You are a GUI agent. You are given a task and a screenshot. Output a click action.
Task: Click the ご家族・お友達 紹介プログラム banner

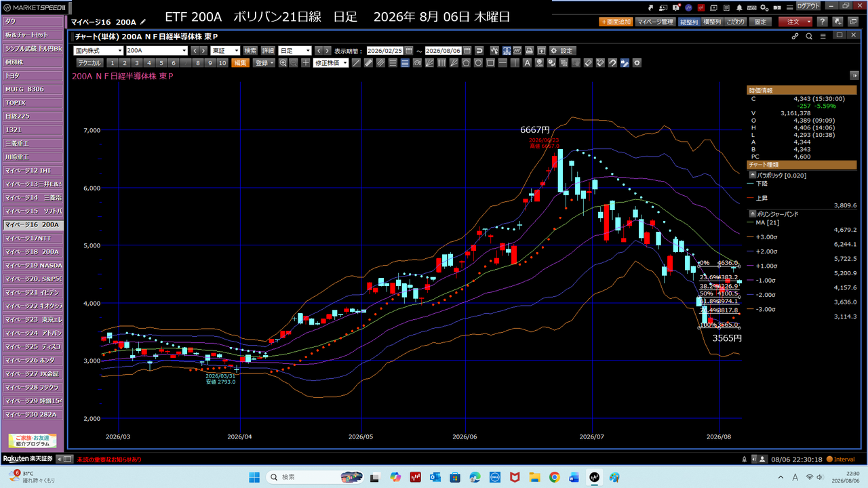pos(33,441)
